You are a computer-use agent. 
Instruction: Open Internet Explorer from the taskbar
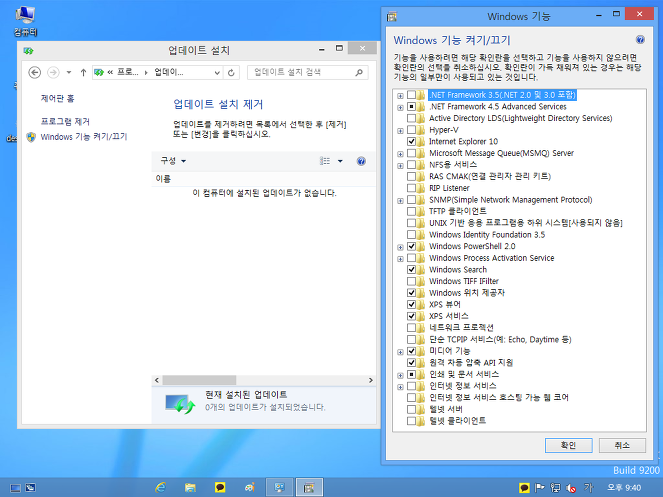(x=161, y=487)
